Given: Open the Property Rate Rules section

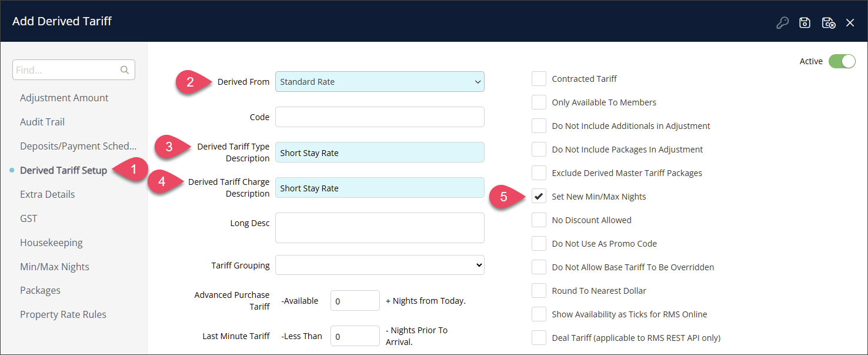Looking at the screenshot, I should [63, 314].
